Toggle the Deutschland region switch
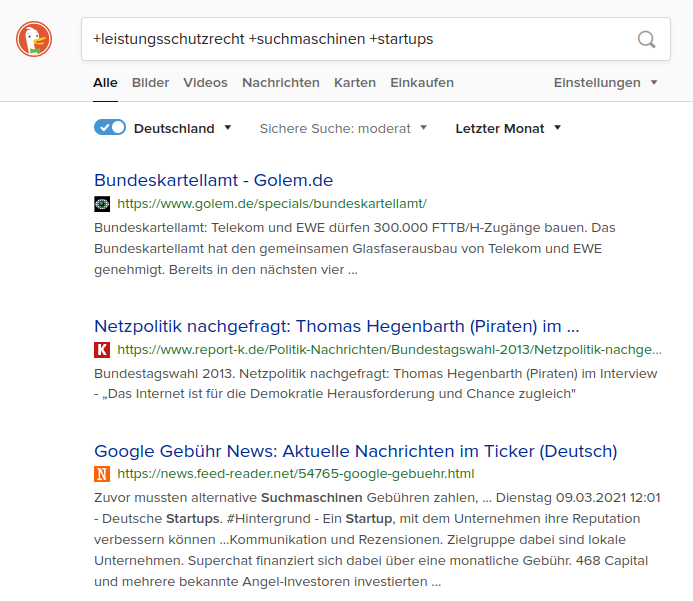The image size is (693, 601). 110,128
